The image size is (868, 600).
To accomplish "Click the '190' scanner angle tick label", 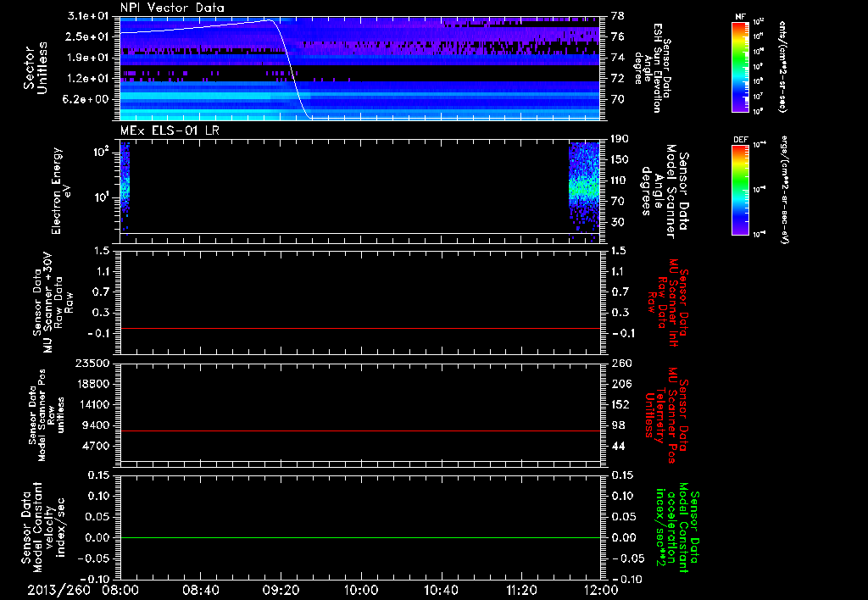I will tap(620, 139).
